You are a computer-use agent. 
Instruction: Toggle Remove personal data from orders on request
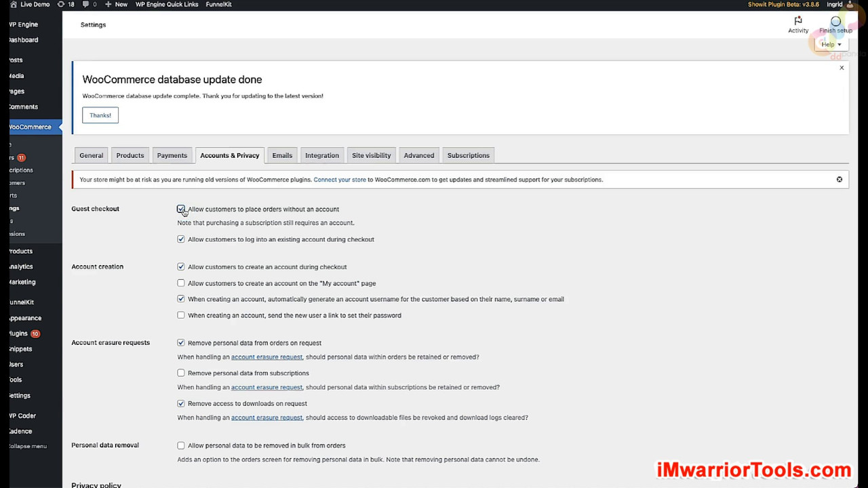point(181,343)
